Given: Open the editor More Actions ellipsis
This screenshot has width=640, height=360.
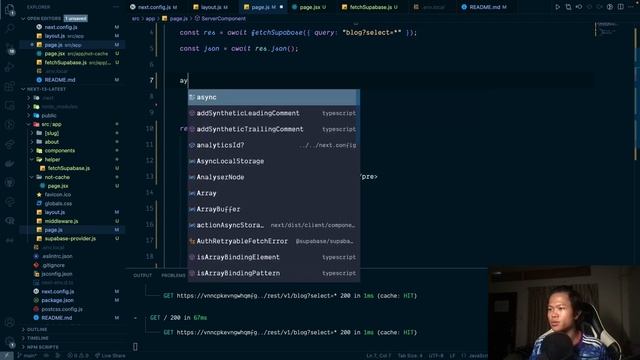Looking at the screenshot, I should pyautogui.click(x=631, y=7).
